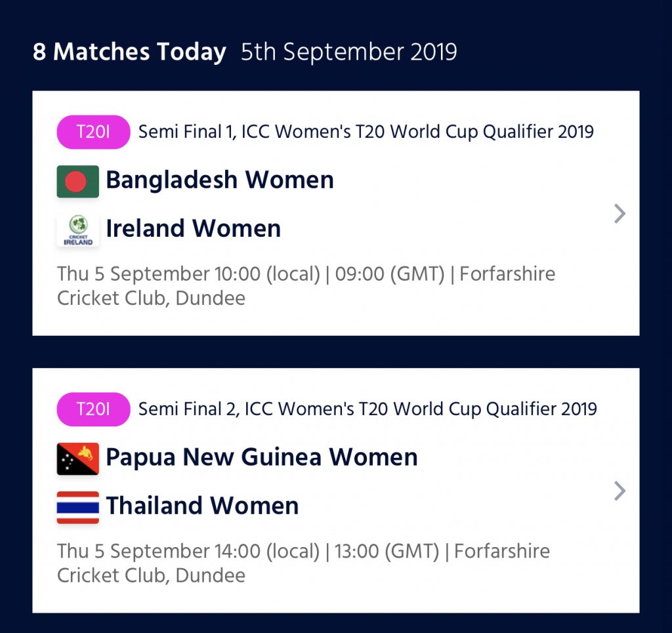Image resolution: width=672 pixels, height=633 pixels.
Task: Open the PNG vs Thailand match card
Action: 336,491
